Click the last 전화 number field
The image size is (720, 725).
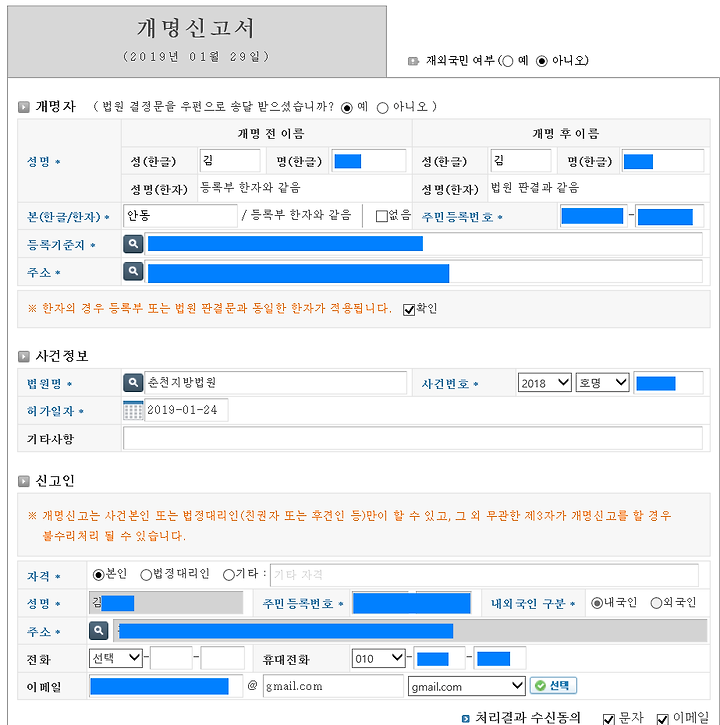222,658
